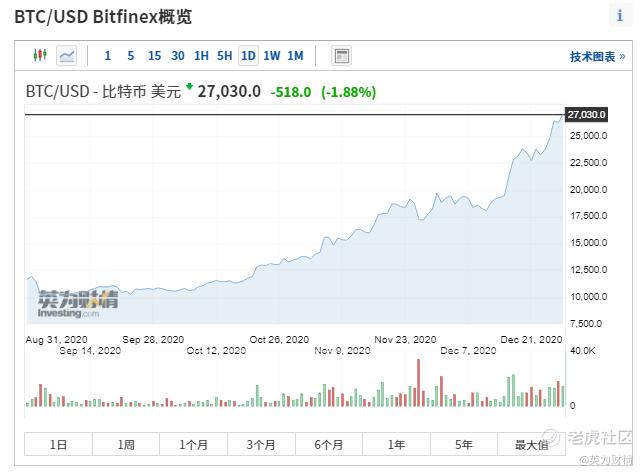Screen dimensions: 644x474
Task: Select the 1-minute interval
Action: coord(107,56)
